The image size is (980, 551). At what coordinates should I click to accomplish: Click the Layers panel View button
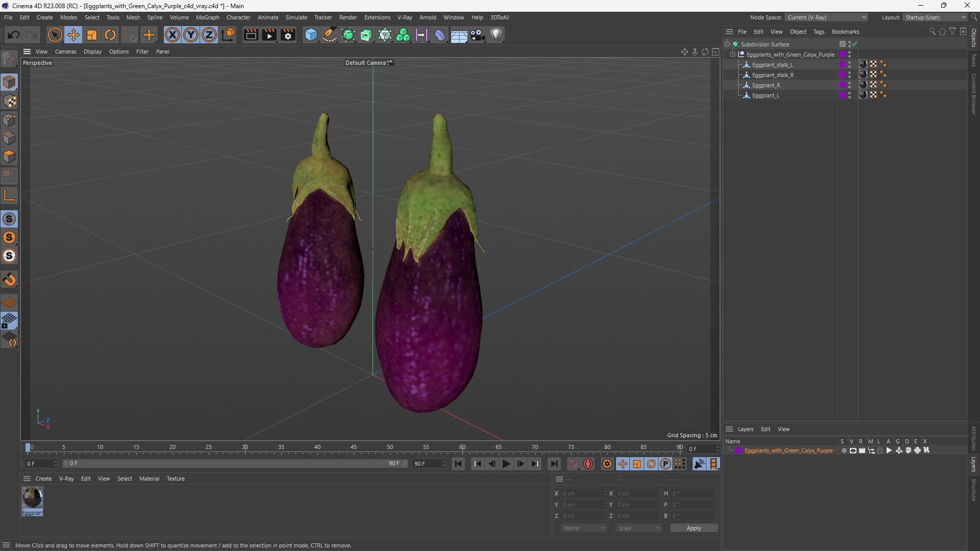[x=783, y=429]
